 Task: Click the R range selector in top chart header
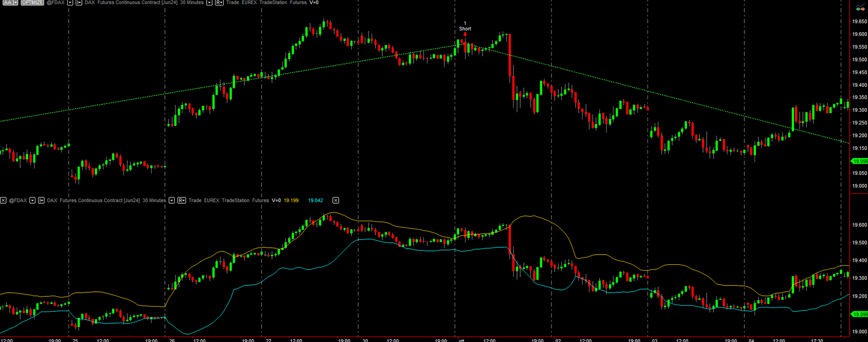(219, 3)
